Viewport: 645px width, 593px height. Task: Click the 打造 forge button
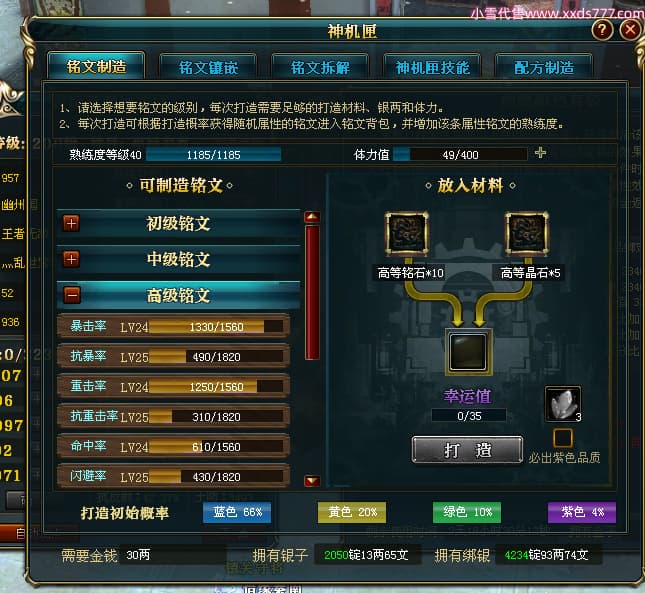[x=467, y=449]
